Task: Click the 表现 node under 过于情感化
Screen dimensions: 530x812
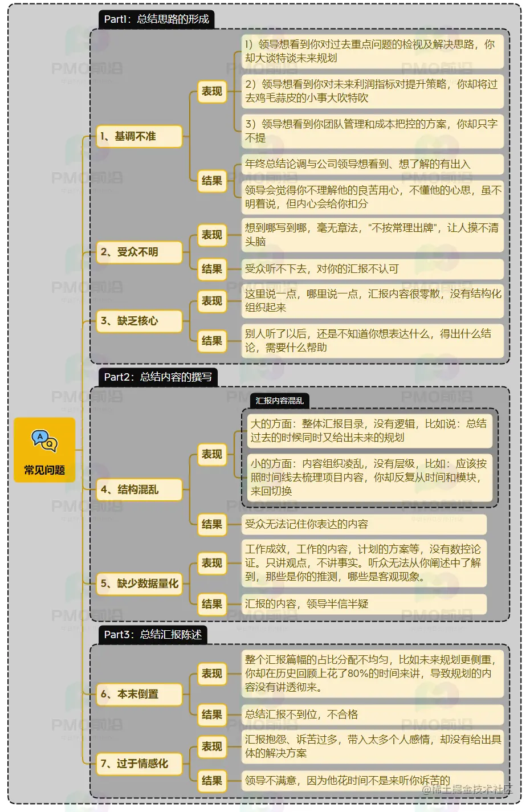Action: tap(212, 746)
